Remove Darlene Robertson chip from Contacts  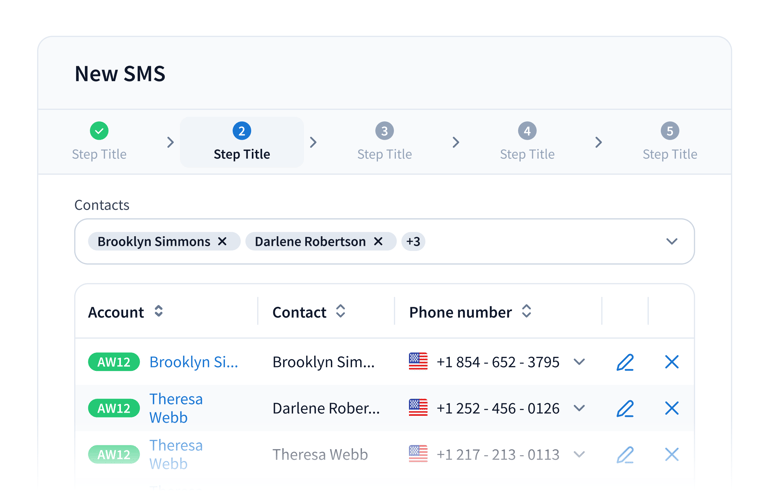pyautogui.click(x=379, y=241)
